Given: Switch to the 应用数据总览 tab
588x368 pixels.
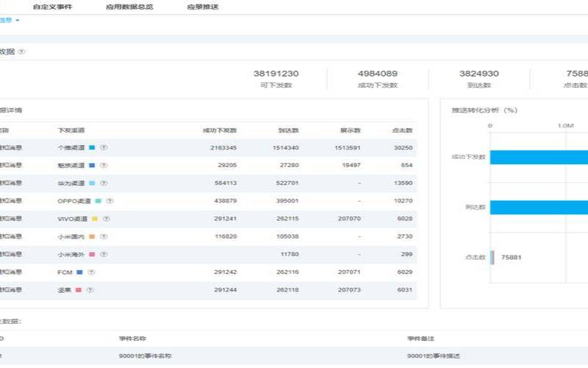Looking at the screenshot, I should pos(129,7).
